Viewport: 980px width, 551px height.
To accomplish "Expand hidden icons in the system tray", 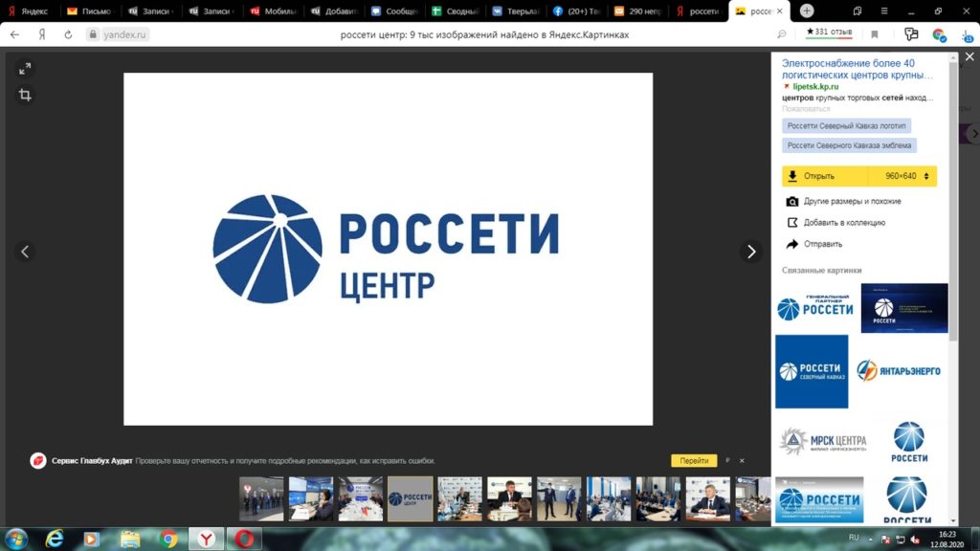I will point(871,539).
